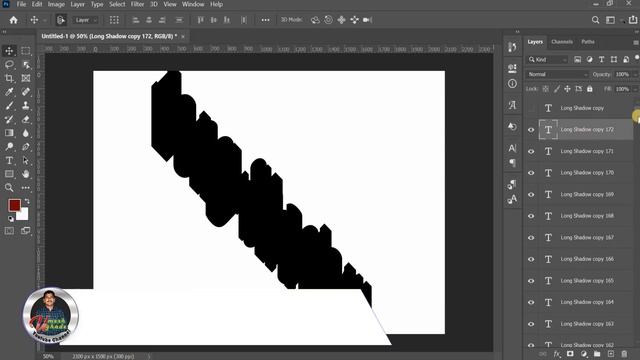640x360 pixels.
Task: Select the Path Selection tool
Action: pyautogui.click(x=26, y=160)
